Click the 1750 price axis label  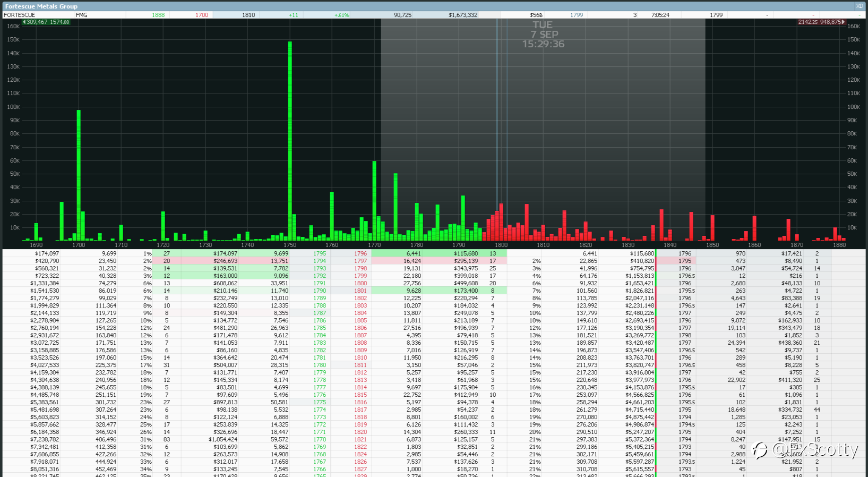click(x=290, y=245)
